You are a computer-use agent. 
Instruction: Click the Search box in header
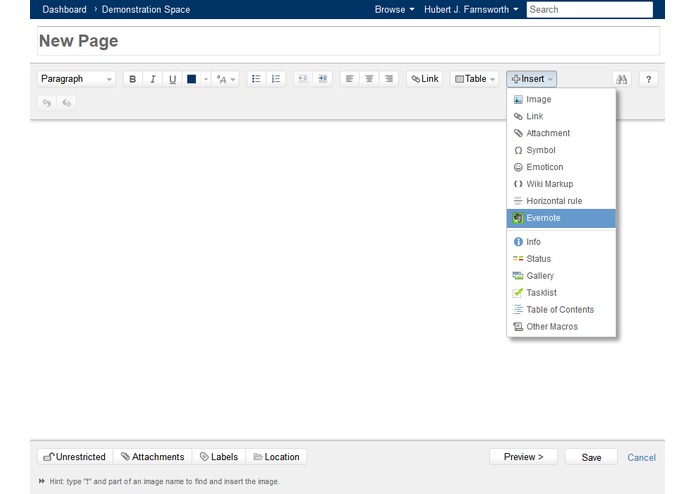(590, 9)
